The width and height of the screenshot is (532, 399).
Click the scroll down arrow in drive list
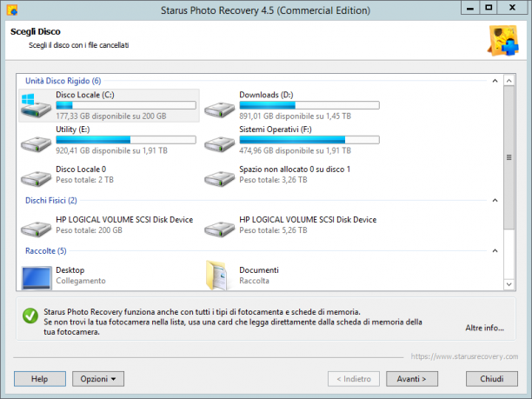point(509,284)
